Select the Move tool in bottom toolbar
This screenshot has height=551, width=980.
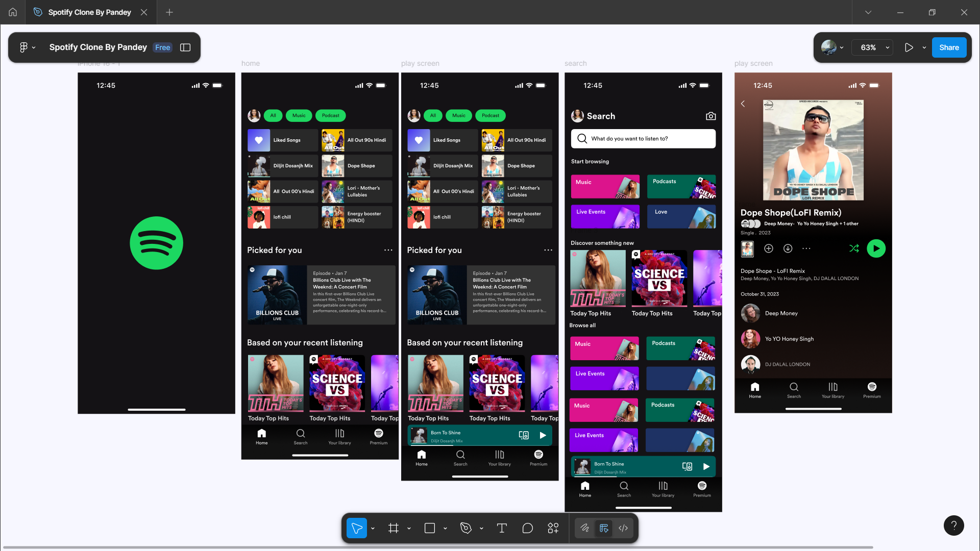coord(357,528)
